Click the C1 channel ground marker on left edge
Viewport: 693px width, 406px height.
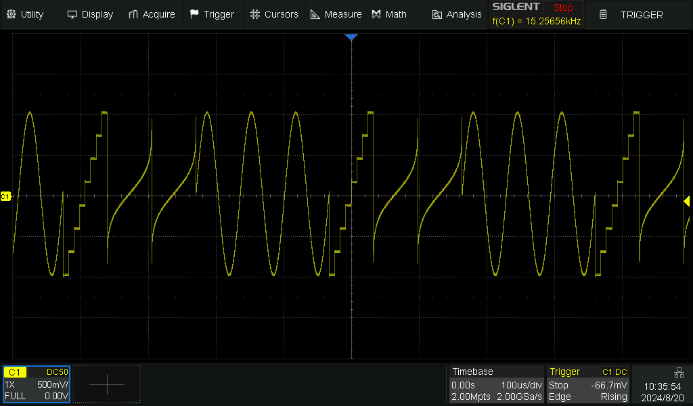coord(5,197)
